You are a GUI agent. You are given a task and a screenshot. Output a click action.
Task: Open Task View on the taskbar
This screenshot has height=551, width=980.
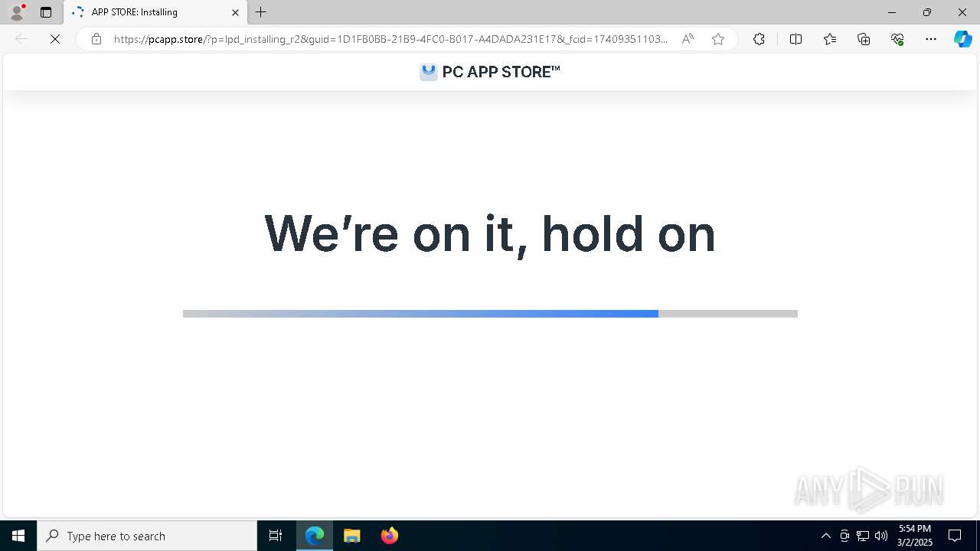[276, 536]
